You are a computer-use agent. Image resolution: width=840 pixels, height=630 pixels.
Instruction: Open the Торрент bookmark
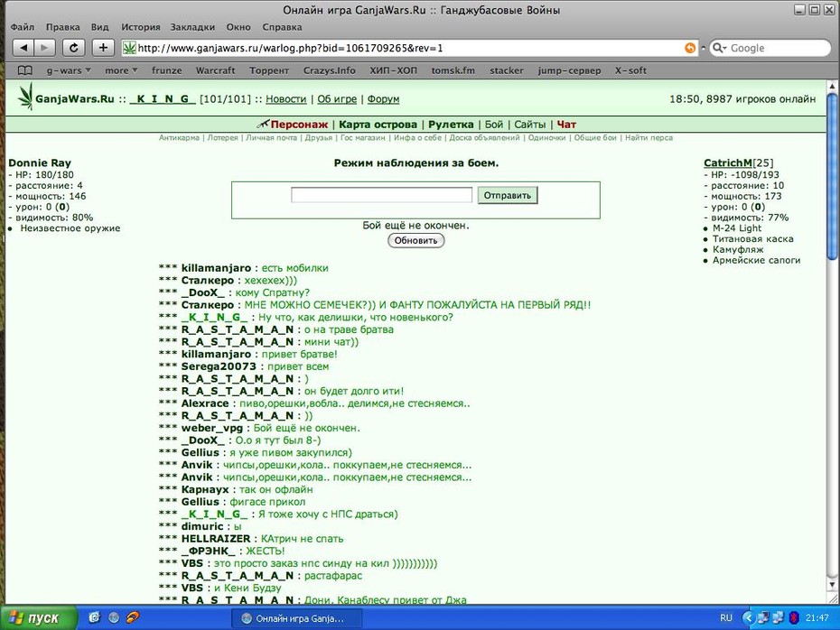(269, 70)
